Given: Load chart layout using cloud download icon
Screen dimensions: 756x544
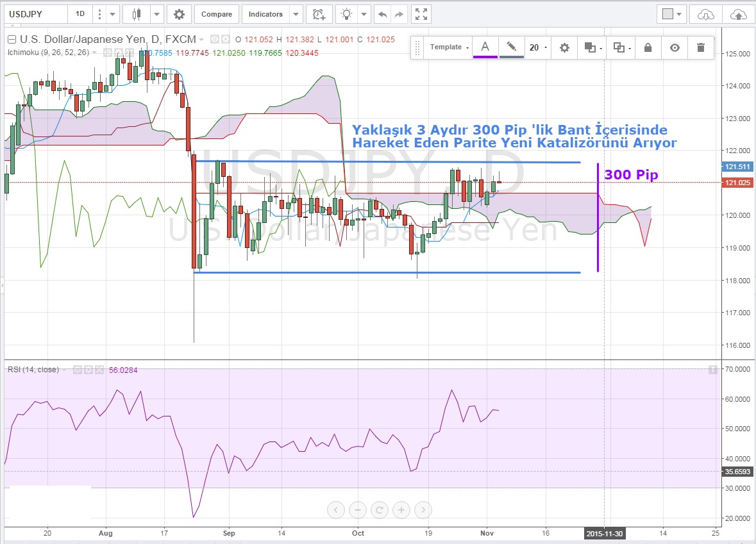Looking at the screenshot, I should 705,14.
